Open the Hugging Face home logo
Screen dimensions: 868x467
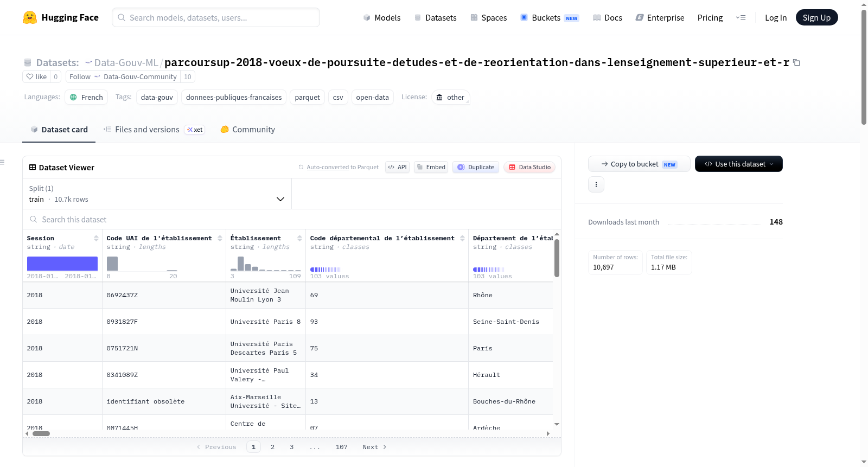click(61, 17)
